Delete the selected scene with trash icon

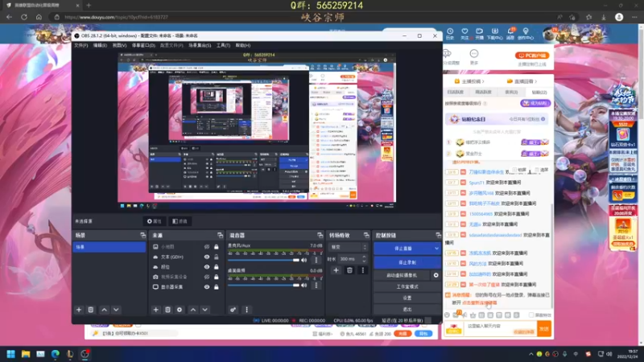pos(91,310)
